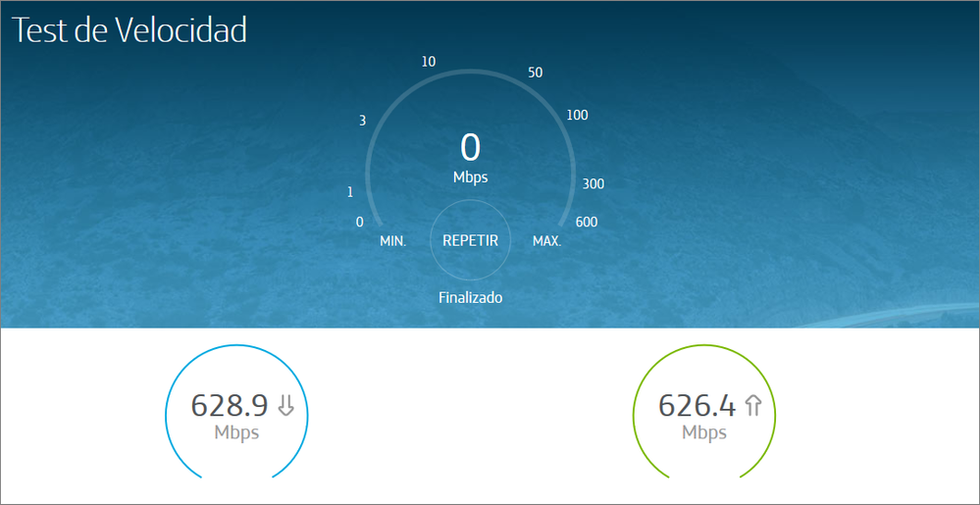Click the Mbps unit under the gauge reading
Image resolution: width=980 pixels, height=505 pixels.
click(x=471, y=177)
